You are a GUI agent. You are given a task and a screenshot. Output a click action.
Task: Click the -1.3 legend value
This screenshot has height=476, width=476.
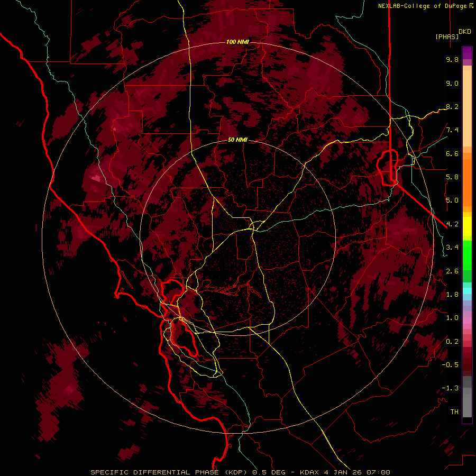(450, 388)
